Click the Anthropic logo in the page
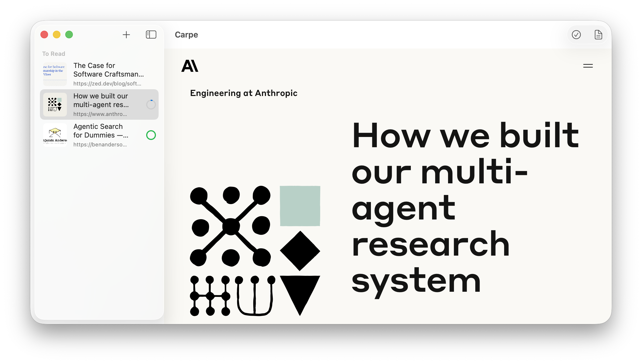The width and height of the screenshot is (642, 364). point(190,66)
